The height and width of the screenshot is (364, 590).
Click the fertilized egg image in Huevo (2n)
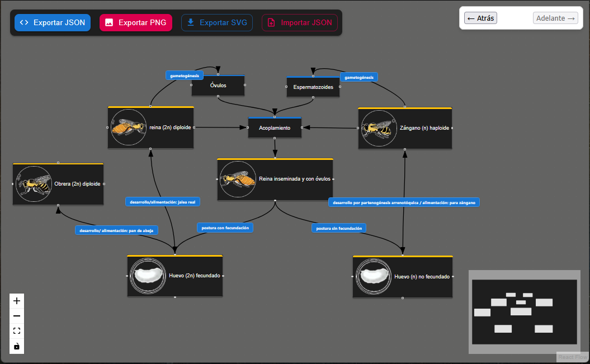pyautogui.click(x=148, y=276)
